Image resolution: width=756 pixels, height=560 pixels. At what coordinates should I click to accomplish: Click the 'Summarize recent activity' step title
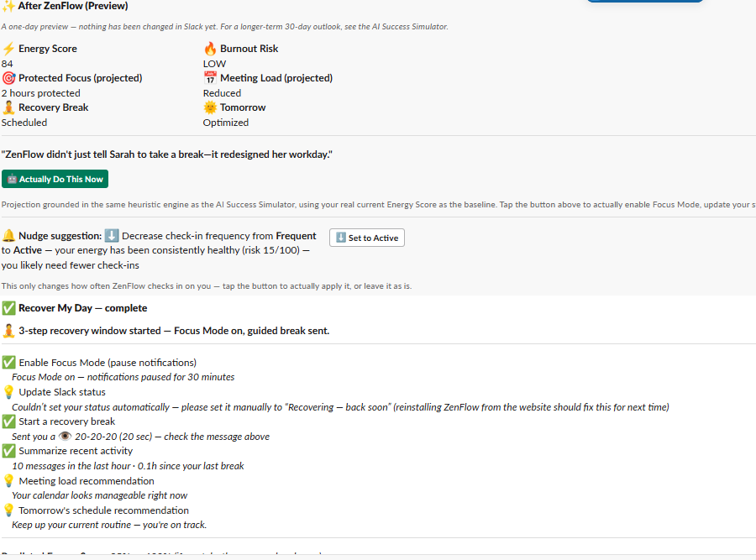coord(76,451)
